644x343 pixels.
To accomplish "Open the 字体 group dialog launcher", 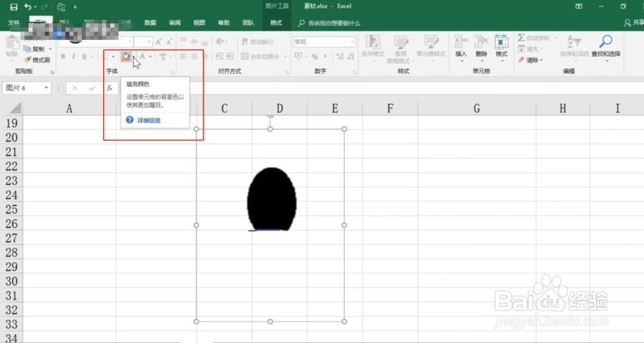I will [172, 72].
